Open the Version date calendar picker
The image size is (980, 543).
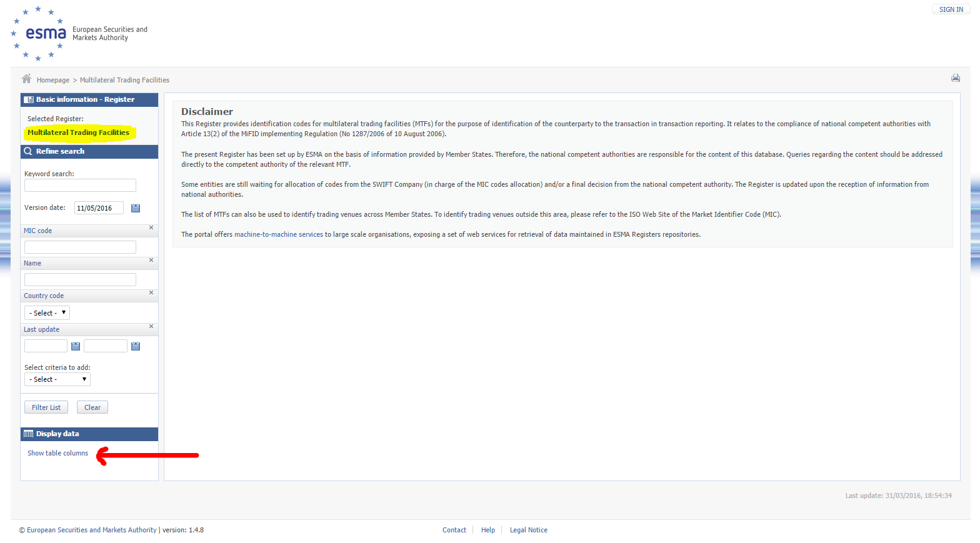point(136,208)
